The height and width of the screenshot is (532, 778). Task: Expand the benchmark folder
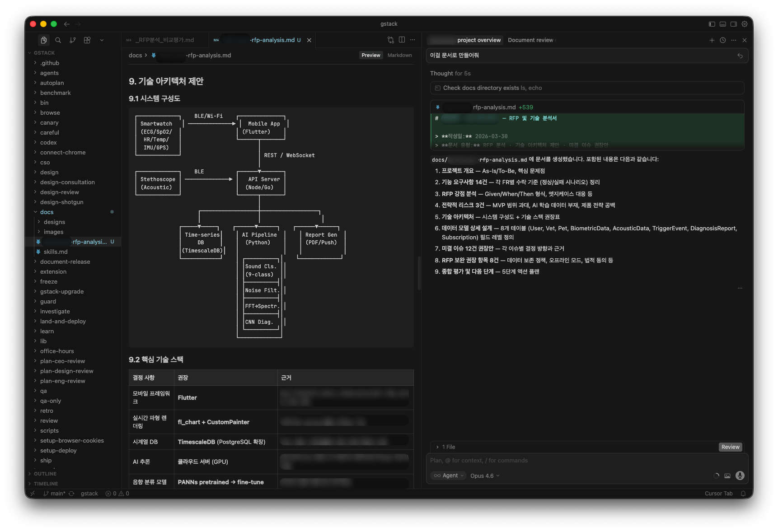pos(73,93)
